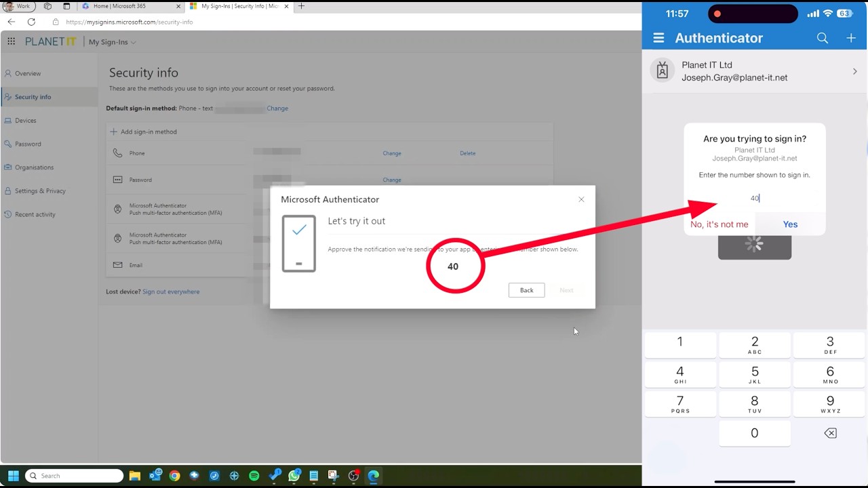This screenshot has height=488, width=868.
Task: Open Snipping Tool from the taskbar
Action: (x=334, y=476)
